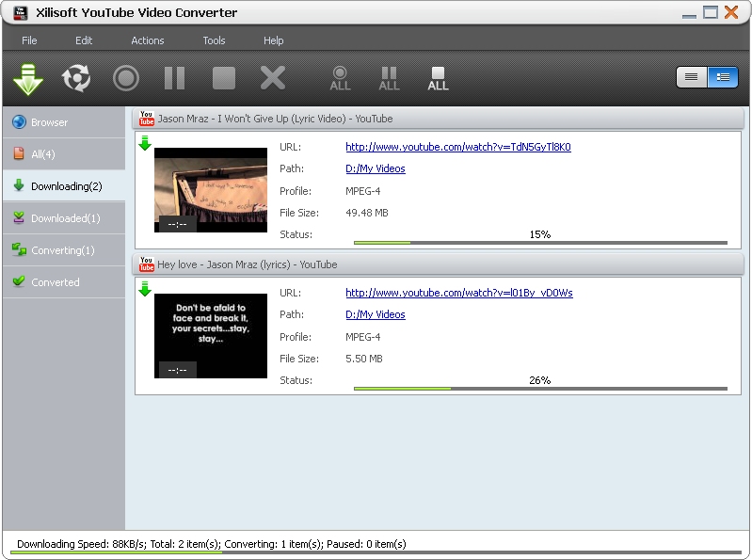Click the Downloading Speed: 88KB/s status text

(81, 544)
